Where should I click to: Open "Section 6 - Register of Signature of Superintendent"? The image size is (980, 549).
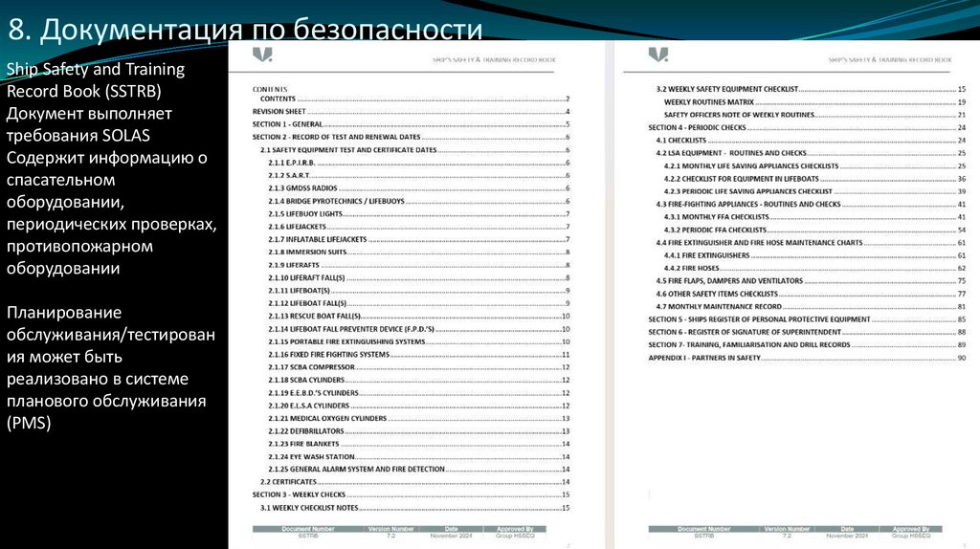[x=807, y=332]
